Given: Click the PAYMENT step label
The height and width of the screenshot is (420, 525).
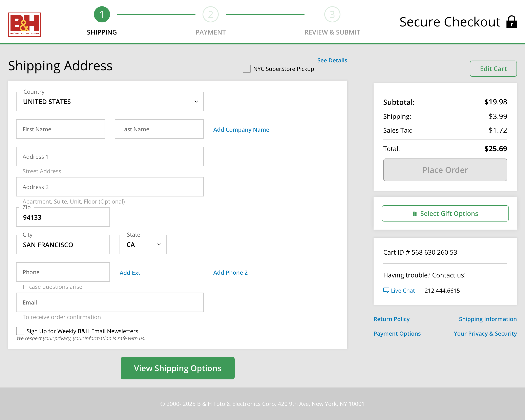Looking at the screenshot, I should (210, 32).
